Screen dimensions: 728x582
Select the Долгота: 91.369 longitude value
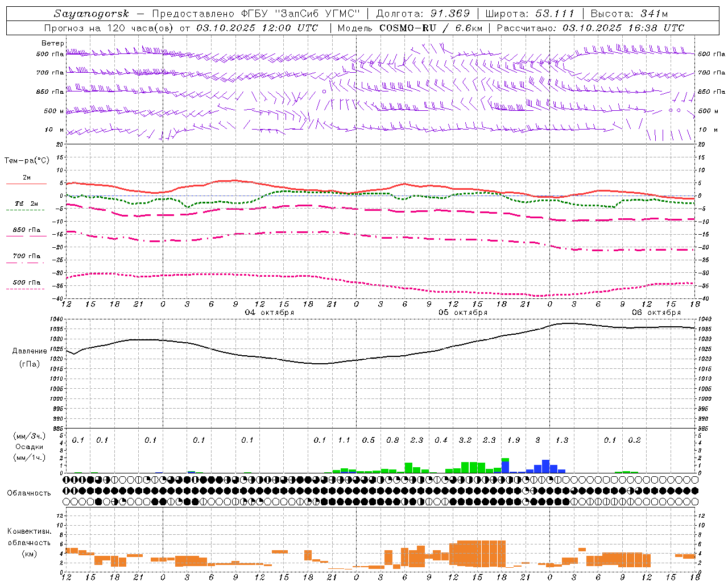423,14
